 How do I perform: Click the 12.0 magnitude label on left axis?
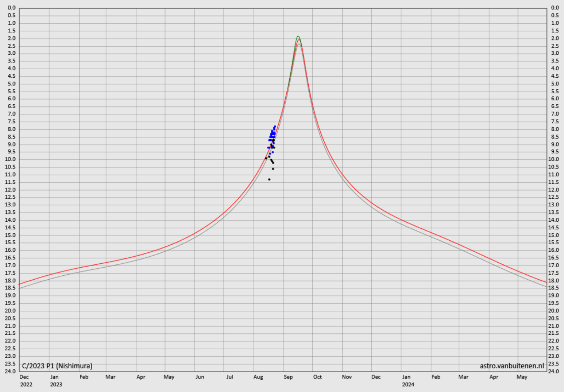(10, 190)
